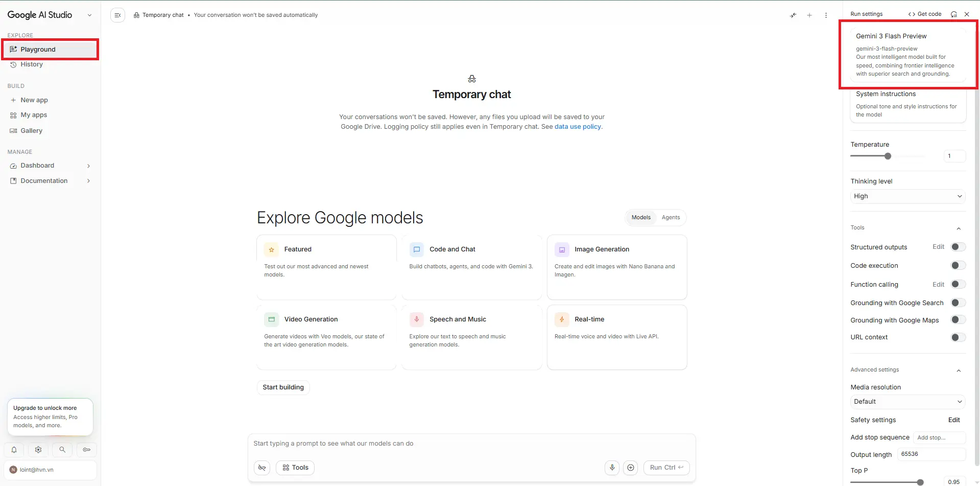The width and height of the screenshot is (980, 486).
Task: Reset run settings with the refresh icon
Action: pos(953,14)
